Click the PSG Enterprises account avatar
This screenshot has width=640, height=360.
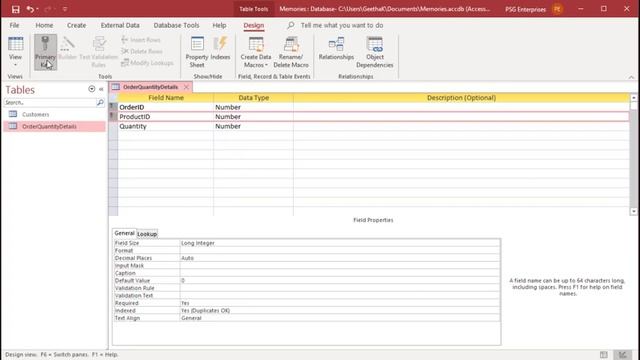[557, 9]
